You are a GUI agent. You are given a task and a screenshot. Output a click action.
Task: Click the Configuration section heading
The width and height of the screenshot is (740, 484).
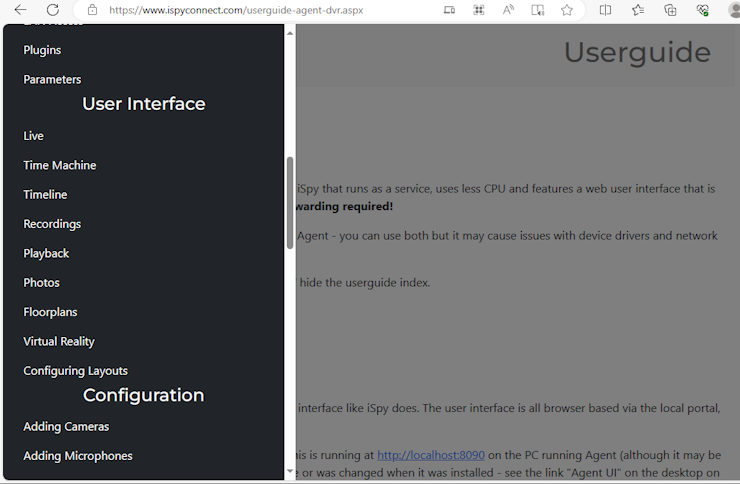143,395
